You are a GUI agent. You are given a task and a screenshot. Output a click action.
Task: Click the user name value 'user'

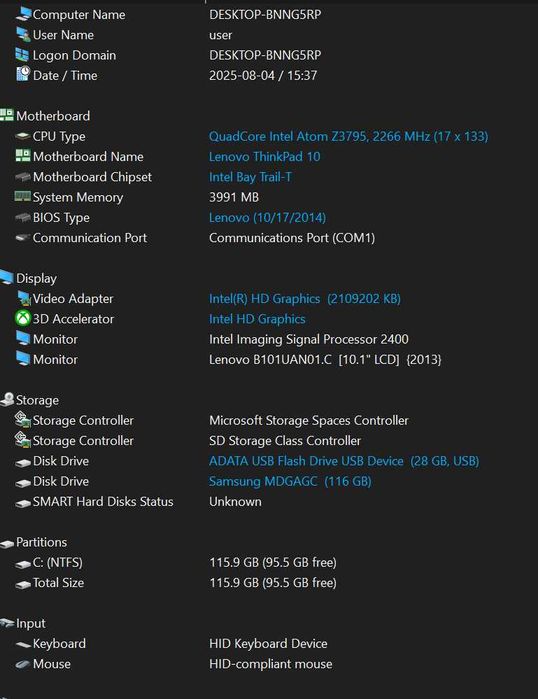pos(221,35)
